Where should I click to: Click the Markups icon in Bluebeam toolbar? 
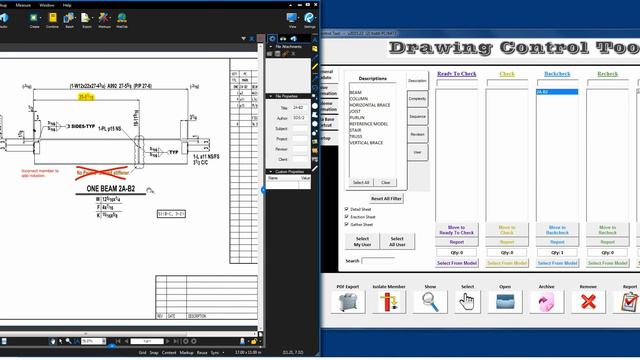coord(103,18)
